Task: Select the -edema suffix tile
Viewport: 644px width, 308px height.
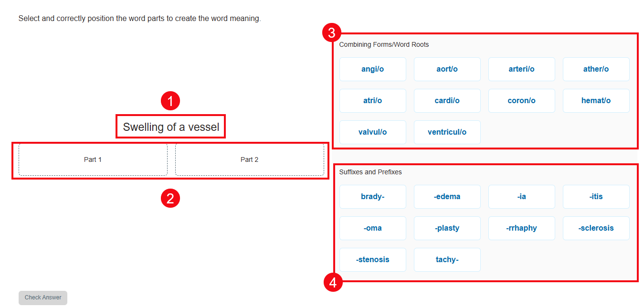Action: [447, 197]
